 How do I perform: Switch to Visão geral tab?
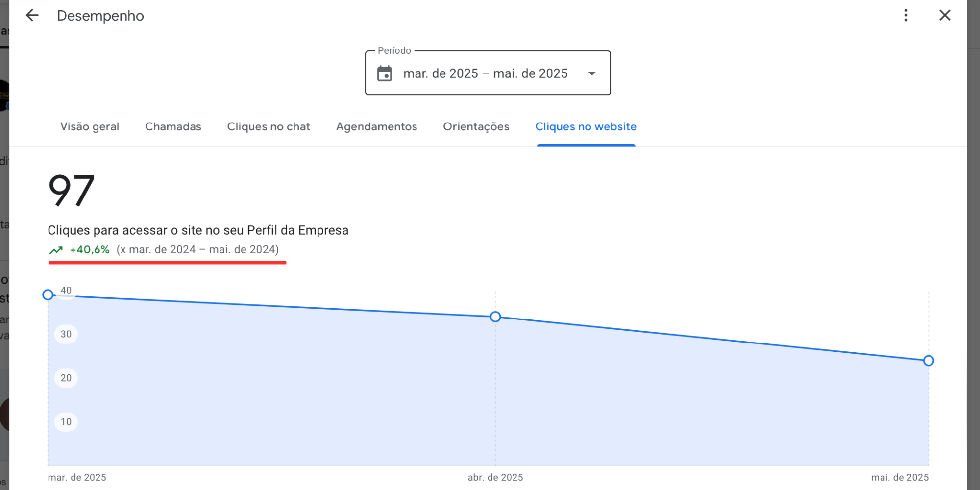pos(90,126)
